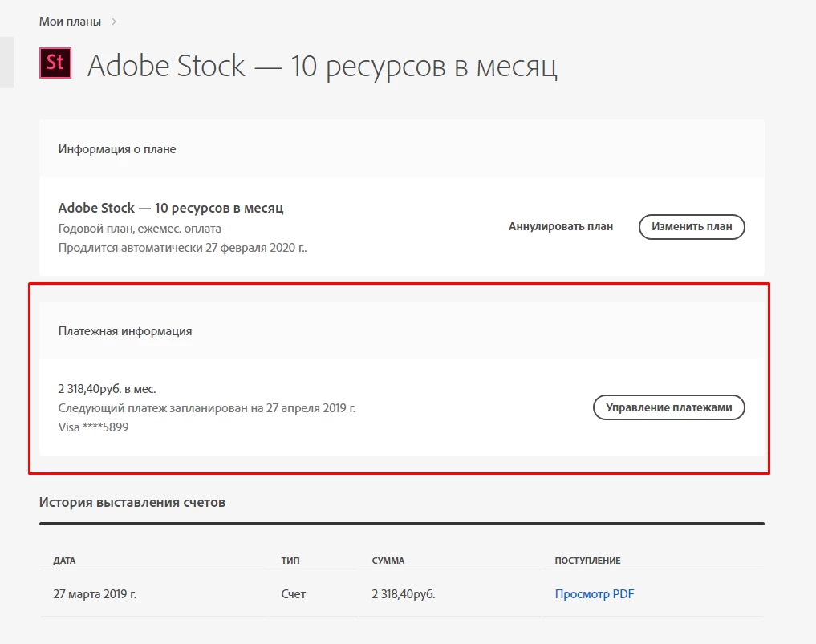Viewport: 816px width, 644px height.
Task: Open the Мои планы breadcrumb link
Action: [70, 22]
